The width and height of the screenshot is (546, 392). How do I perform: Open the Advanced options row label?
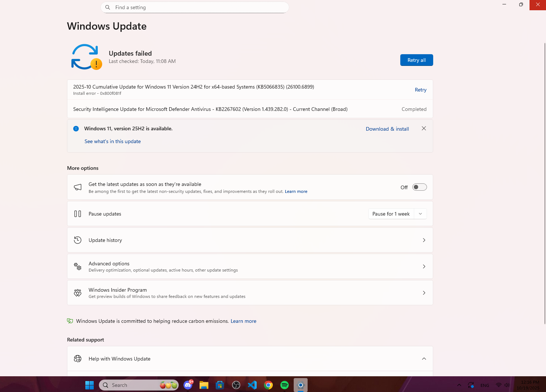[x=109, y=264]
